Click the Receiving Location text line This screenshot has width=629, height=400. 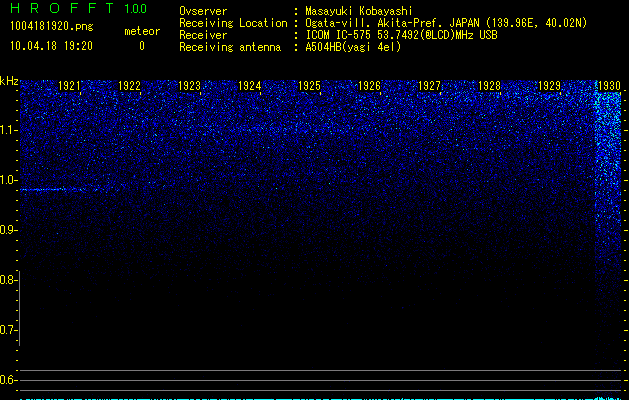(383, 23)
